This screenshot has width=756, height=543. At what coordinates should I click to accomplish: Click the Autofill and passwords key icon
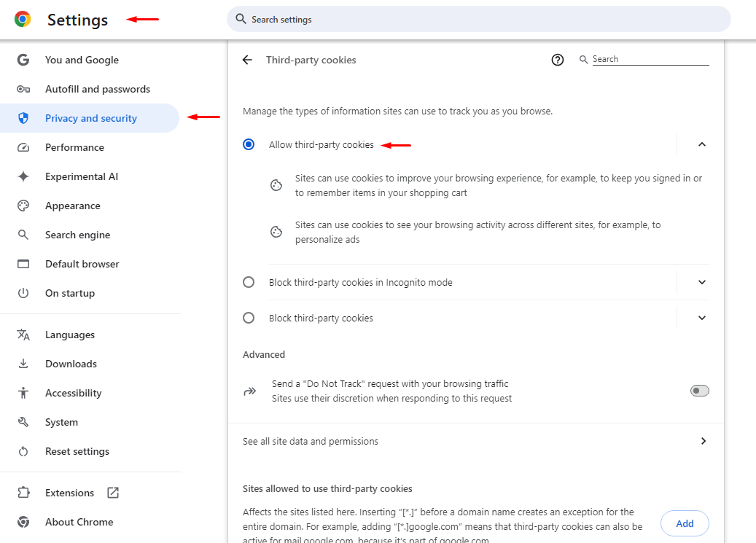click(23, 89)
